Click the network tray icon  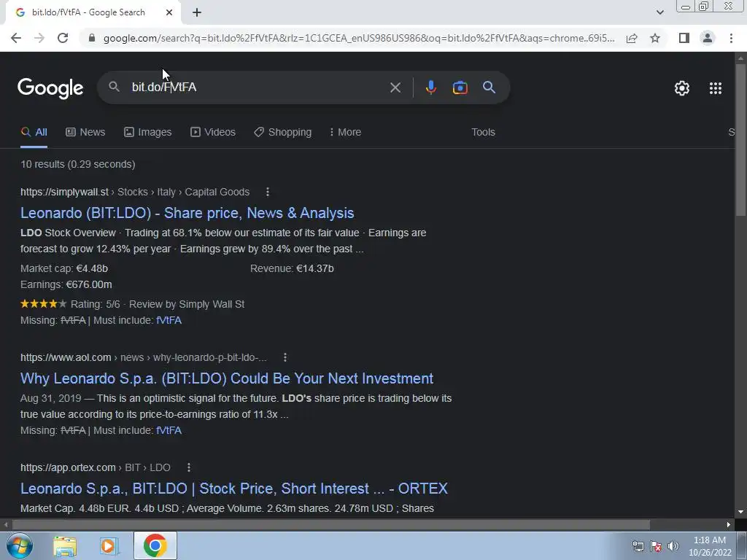[x=638, y=546]
